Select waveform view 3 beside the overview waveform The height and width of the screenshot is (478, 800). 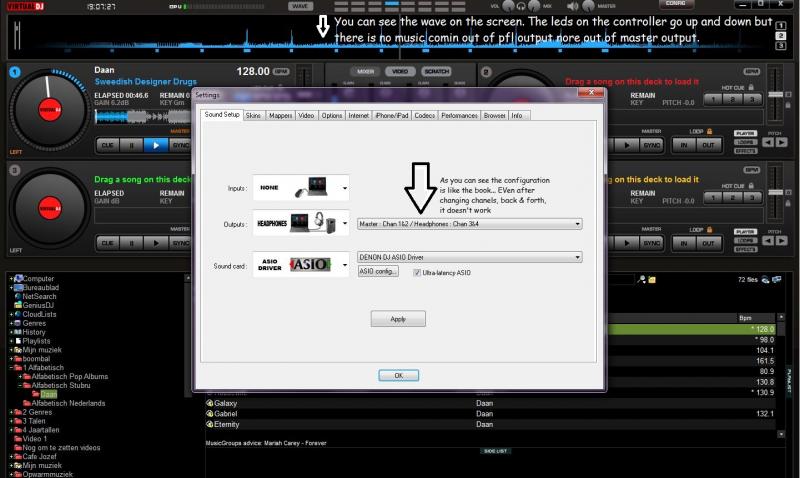pos(781,46)
